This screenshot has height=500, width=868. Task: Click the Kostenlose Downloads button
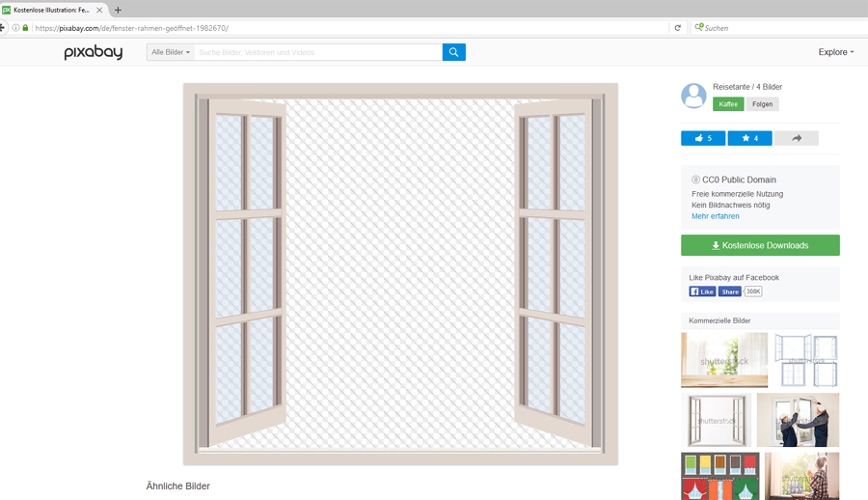(x=760, y=245)
